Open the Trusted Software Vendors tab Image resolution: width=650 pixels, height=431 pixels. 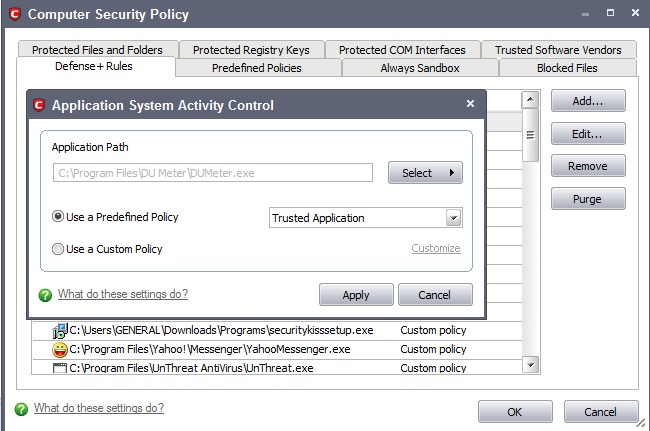[x=558, y=50]
